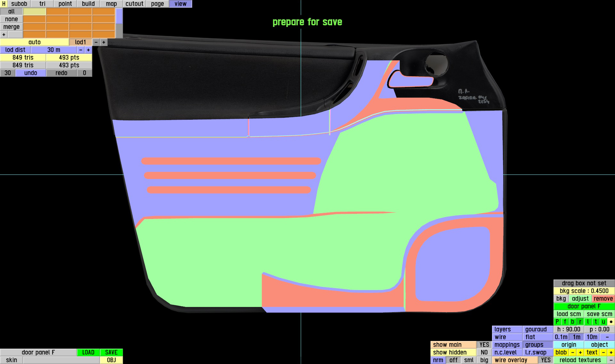
Task: Select the light yellow layer swatch
Action: point(35,12)
